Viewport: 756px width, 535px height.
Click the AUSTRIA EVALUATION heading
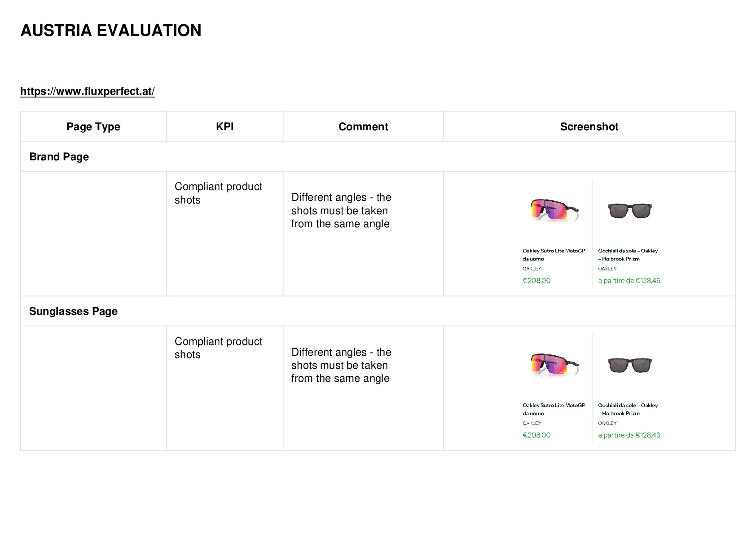(111, 31)
